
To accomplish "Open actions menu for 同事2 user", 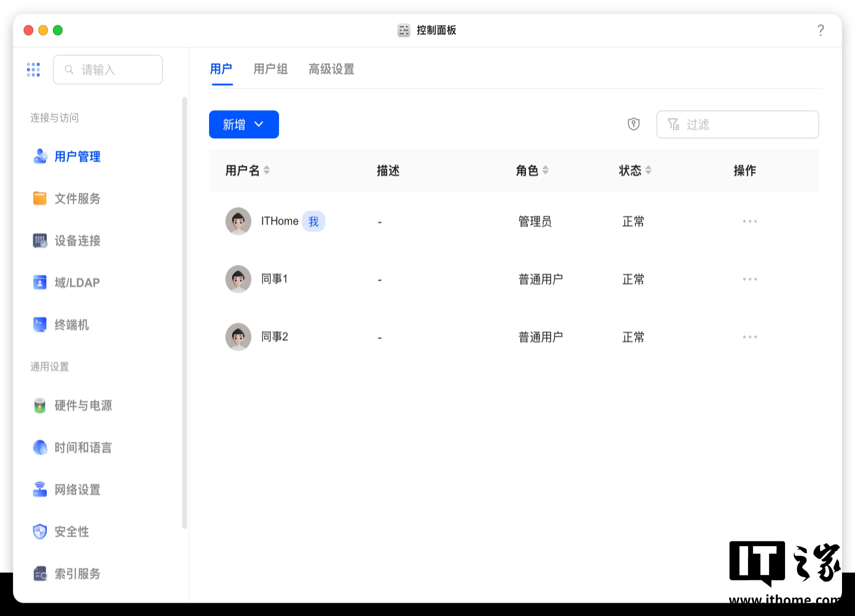I will [750, 337].
